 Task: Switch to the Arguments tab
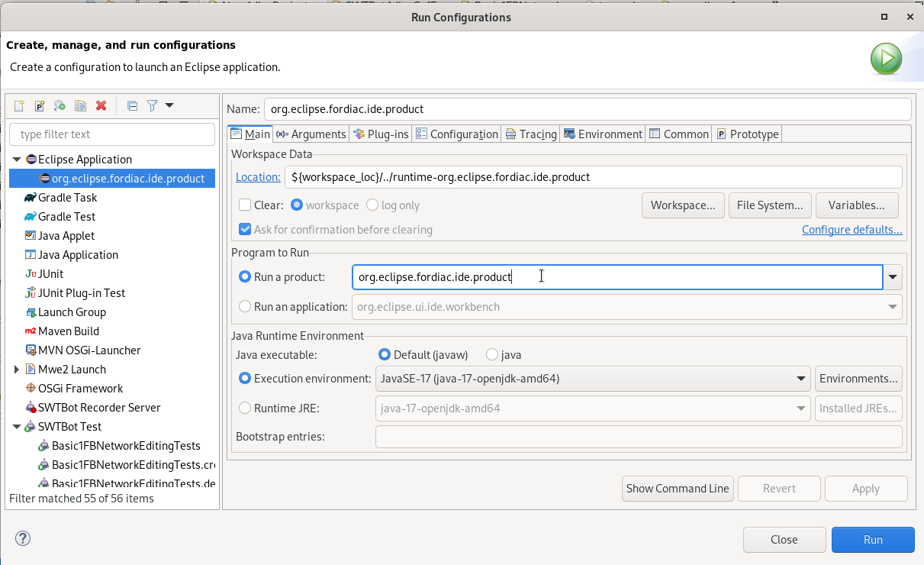pyautogui.click(x=311, y=134)
